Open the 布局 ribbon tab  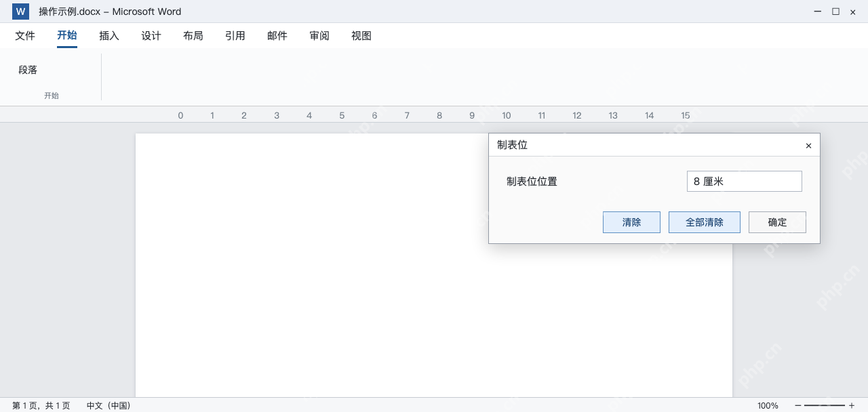[193, 36]
